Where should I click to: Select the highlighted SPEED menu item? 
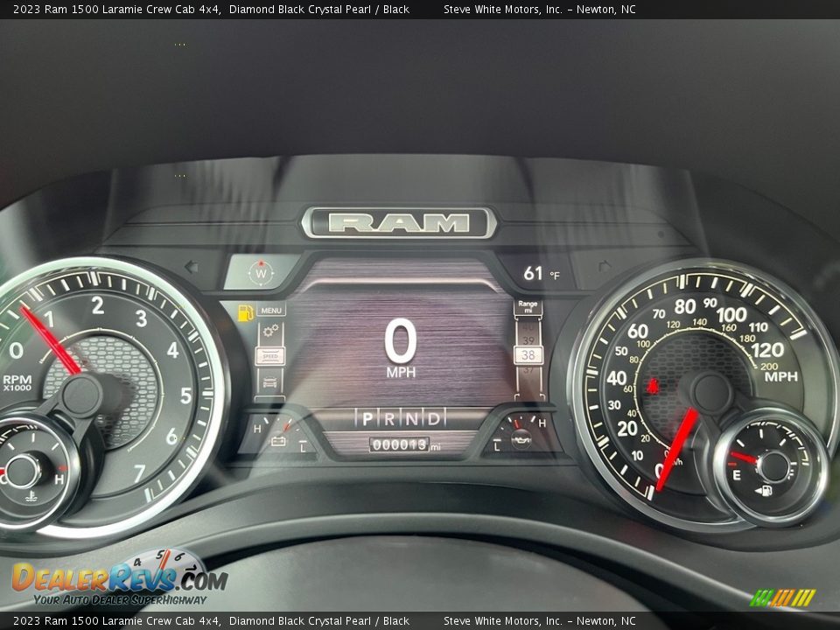270,356
